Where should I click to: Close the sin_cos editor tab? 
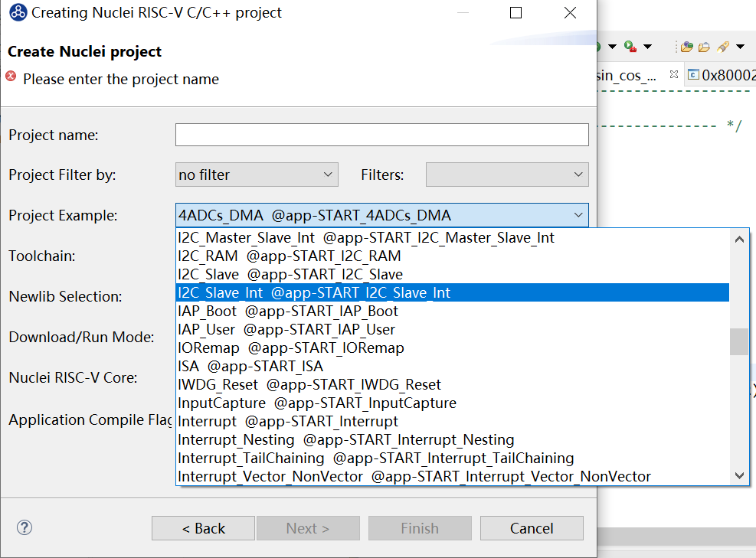click(674, 75)
